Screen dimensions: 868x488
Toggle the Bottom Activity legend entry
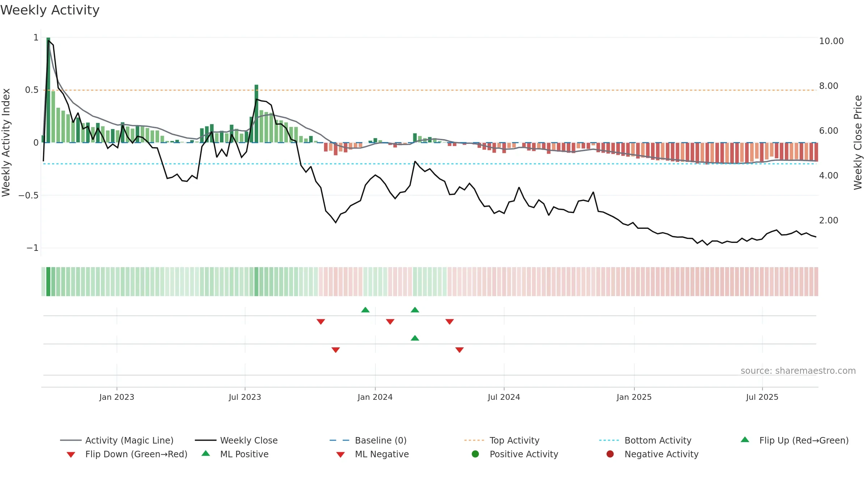(645, 440)
